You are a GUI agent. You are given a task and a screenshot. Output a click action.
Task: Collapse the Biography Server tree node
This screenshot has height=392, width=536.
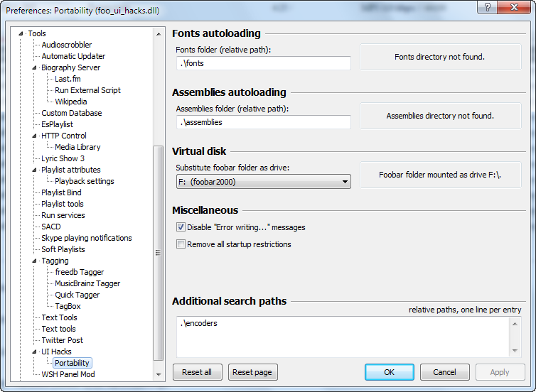click(34, 67)
